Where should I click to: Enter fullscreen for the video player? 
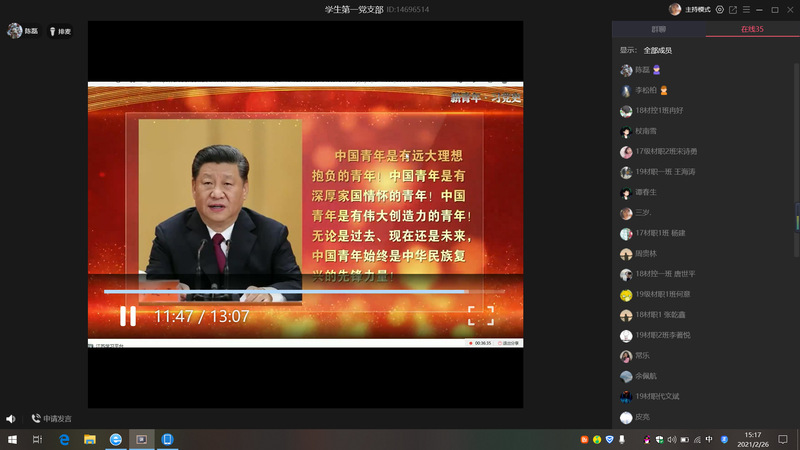pyautogui.click(x=481, y=316)
